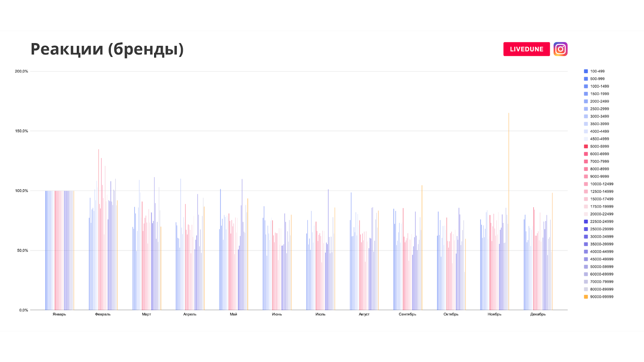
Task: Select the 50000-59999 legend label
Action: [x=602, y=267]
